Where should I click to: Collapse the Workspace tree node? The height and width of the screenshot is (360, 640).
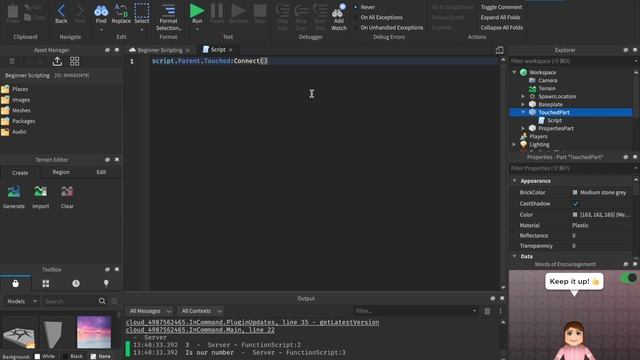click(514, 72)
